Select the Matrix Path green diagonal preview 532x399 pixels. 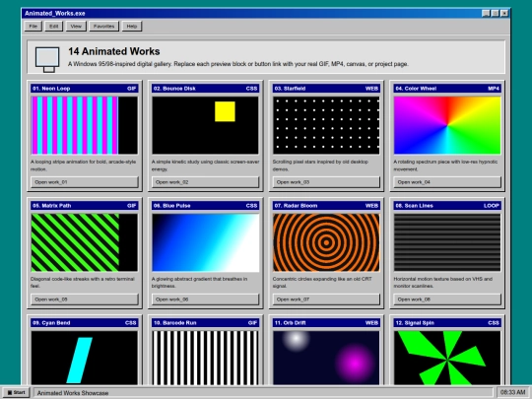click(85, 242)
